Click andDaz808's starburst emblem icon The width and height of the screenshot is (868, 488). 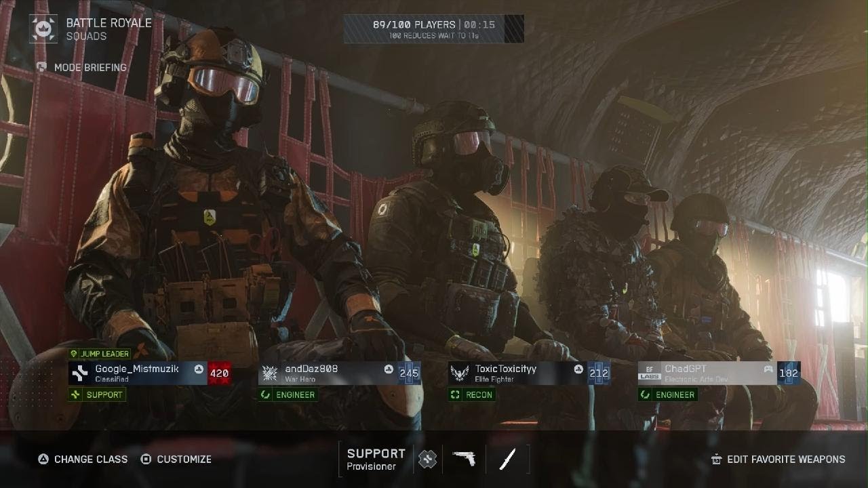(x=270, y=373)
